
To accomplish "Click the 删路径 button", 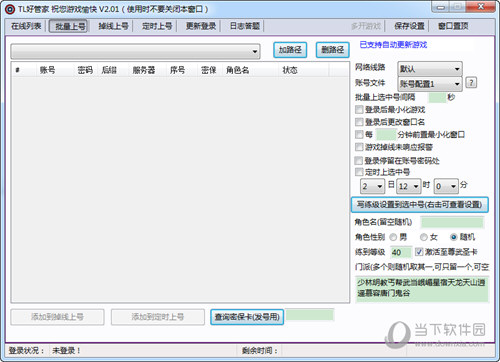I will (332, 50).
